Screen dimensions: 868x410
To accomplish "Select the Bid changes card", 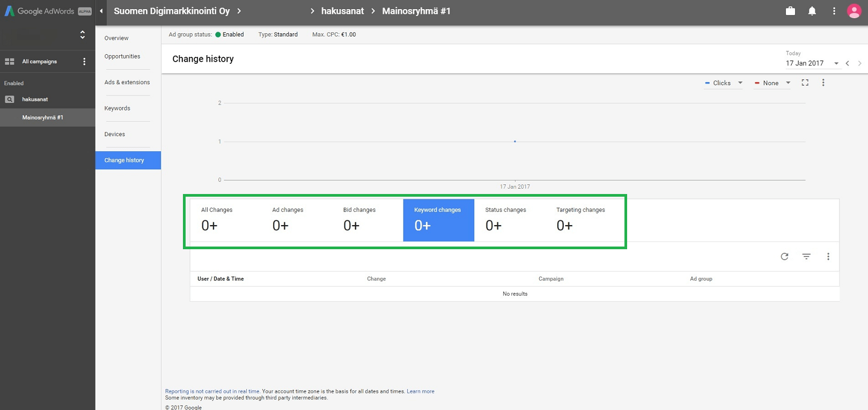I will [x=367, y=220].
